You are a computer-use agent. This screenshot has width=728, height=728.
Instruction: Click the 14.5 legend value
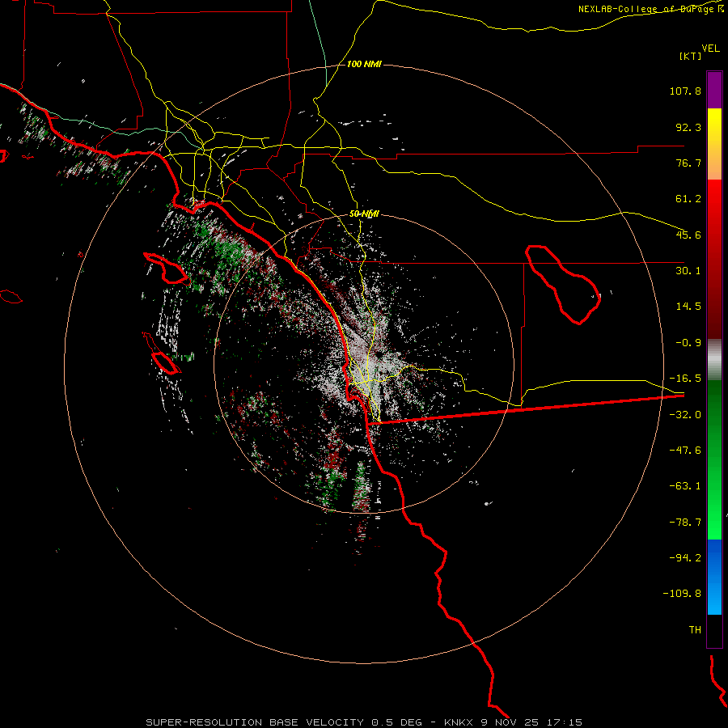(688, 307)
